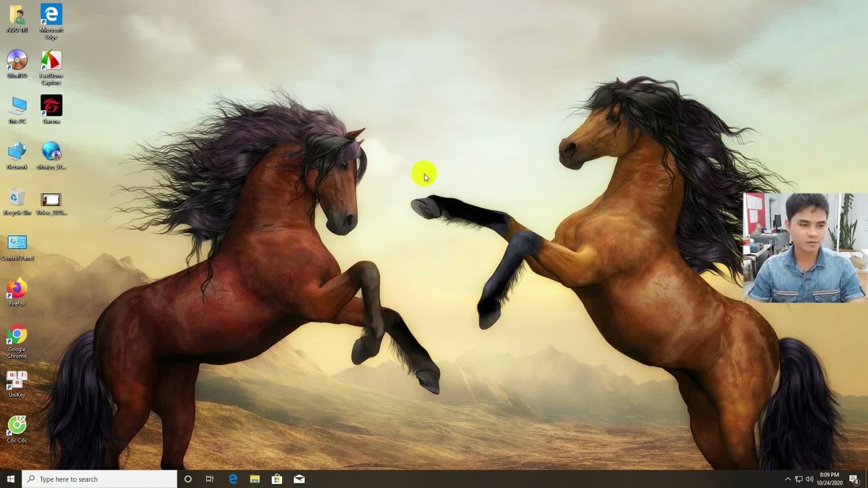Screen dimensions: 868x488
Task: Select the Recycle Bin desktop icon
Action: pyautogui.click(x=17, y=202)
